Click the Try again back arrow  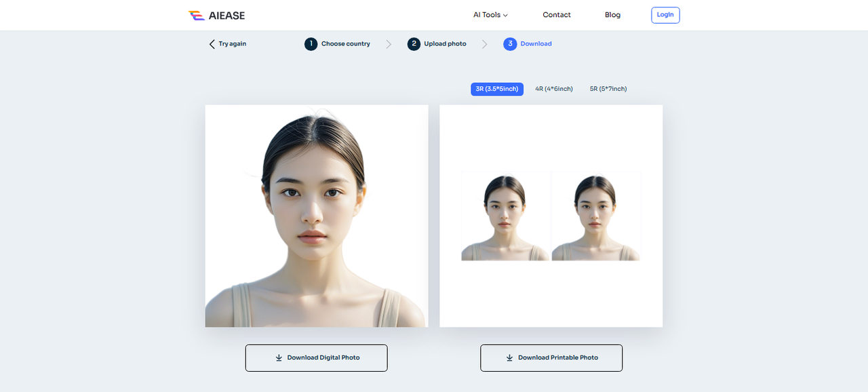pos(212,44)
